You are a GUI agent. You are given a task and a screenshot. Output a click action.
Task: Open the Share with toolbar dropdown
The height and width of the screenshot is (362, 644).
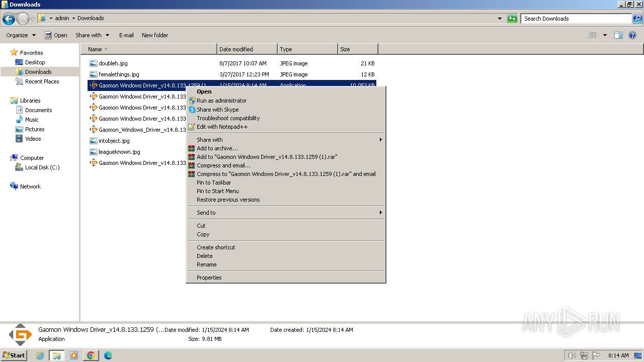[92, 35]
